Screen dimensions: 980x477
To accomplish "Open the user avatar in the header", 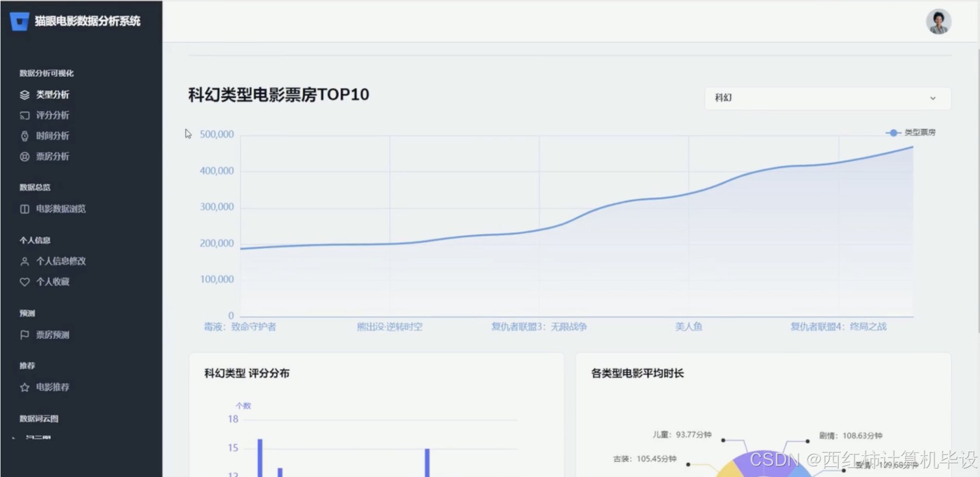I will pos(939,22).
